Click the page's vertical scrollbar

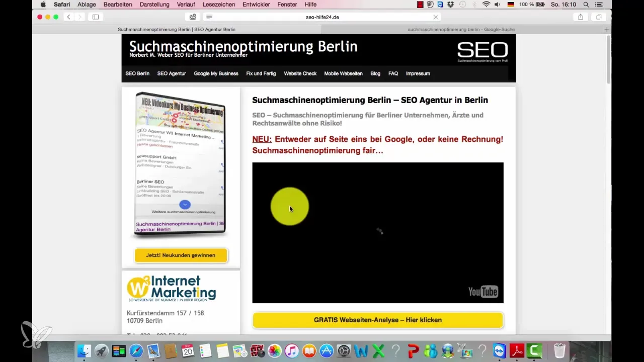pyautogui.click(x=608, y=60)
